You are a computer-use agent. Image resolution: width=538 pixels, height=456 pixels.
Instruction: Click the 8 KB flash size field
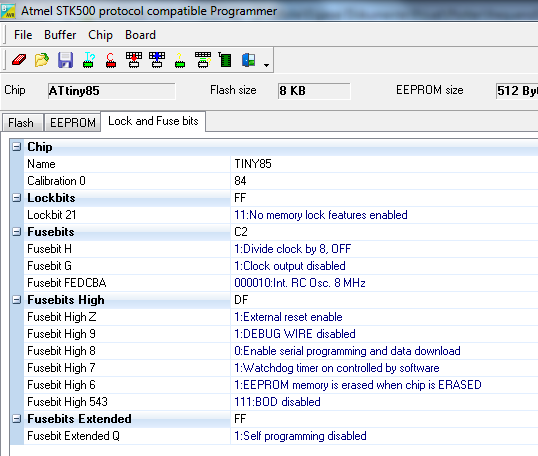pos(314,91)
